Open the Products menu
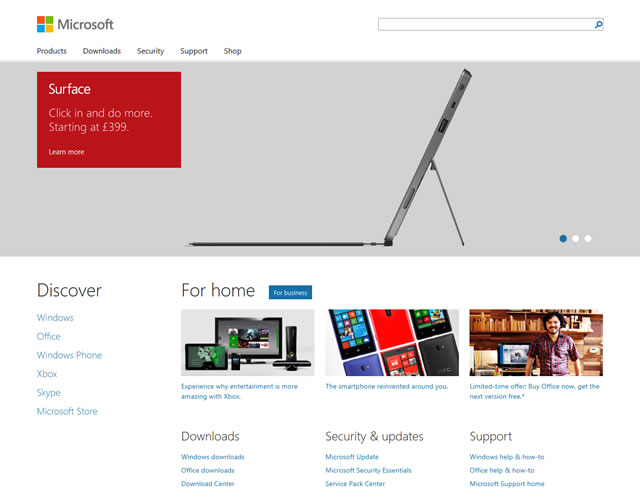Viewport: 640px width, 500px height. (x=52, y=51)
